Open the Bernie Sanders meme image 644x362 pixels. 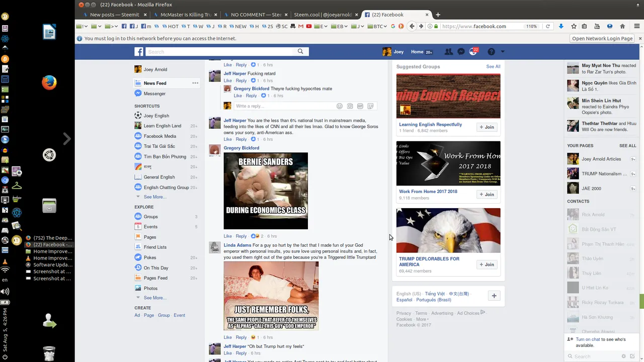click(x=266, y=191)
